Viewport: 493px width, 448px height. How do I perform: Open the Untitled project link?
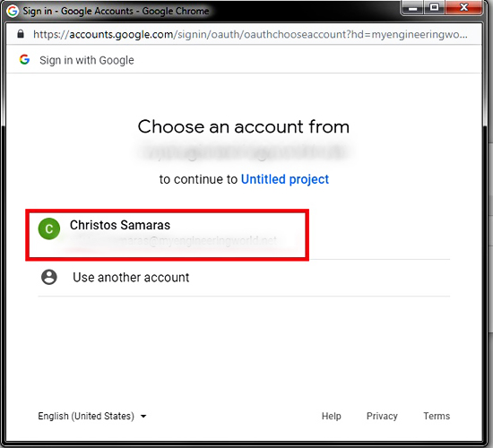click(285, 179)
